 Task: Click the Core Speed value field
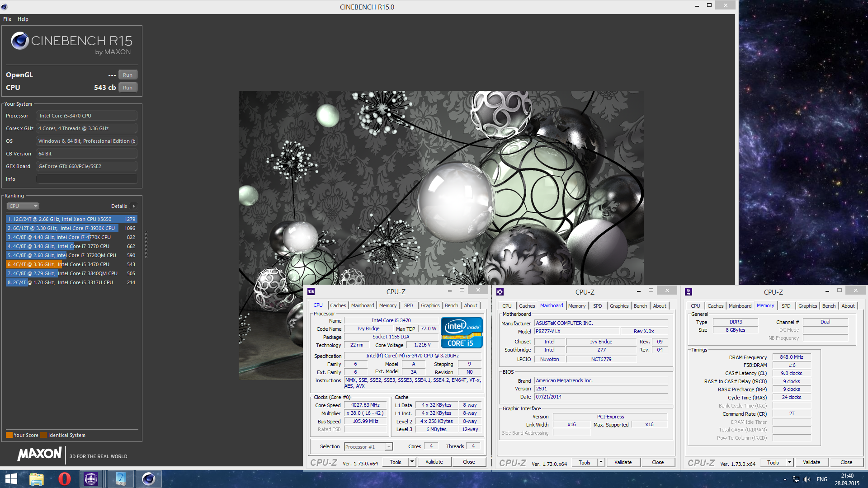tap(365, 405)
